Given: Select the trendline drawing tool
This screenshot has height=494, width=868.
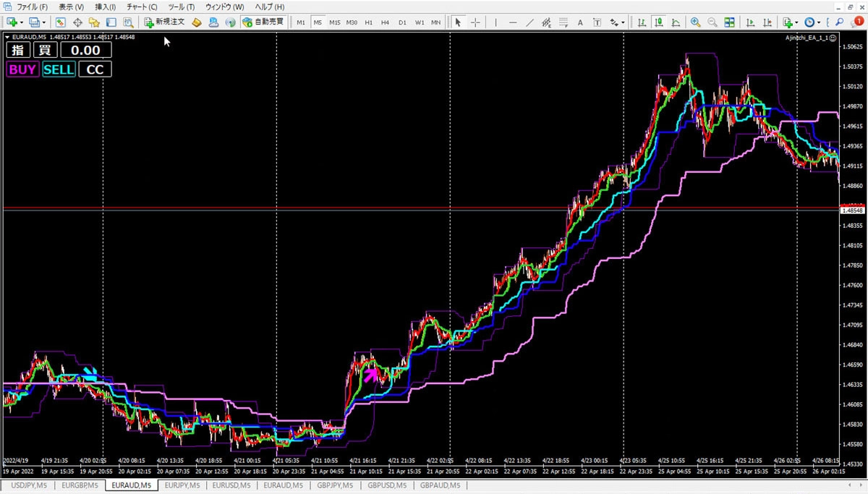Looking at the screenshot, I should click(529, 22).
